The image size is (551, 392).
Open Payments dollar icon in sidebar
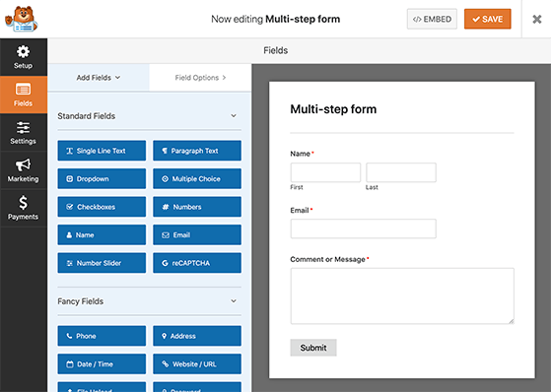click(24, 203)
